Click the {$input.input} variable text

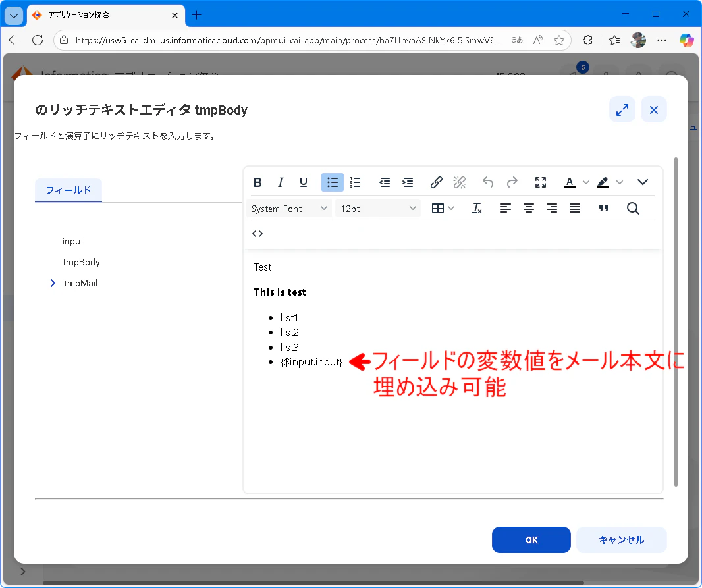(x=311, y=362)
